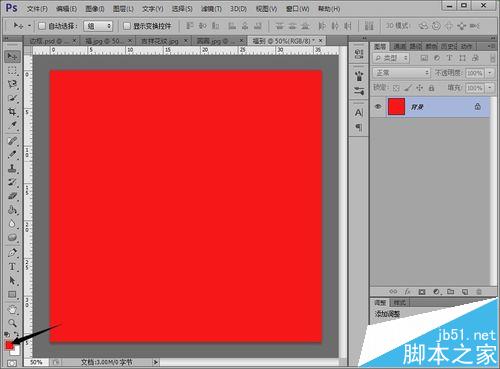Open new adjustment layer menu

tap(436, 292)
